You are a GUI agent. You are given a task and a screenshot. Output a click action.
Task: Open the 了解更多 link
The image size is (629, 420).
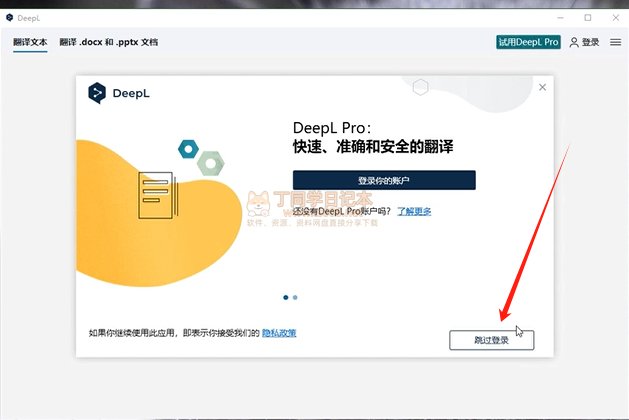tap(414, 211)
